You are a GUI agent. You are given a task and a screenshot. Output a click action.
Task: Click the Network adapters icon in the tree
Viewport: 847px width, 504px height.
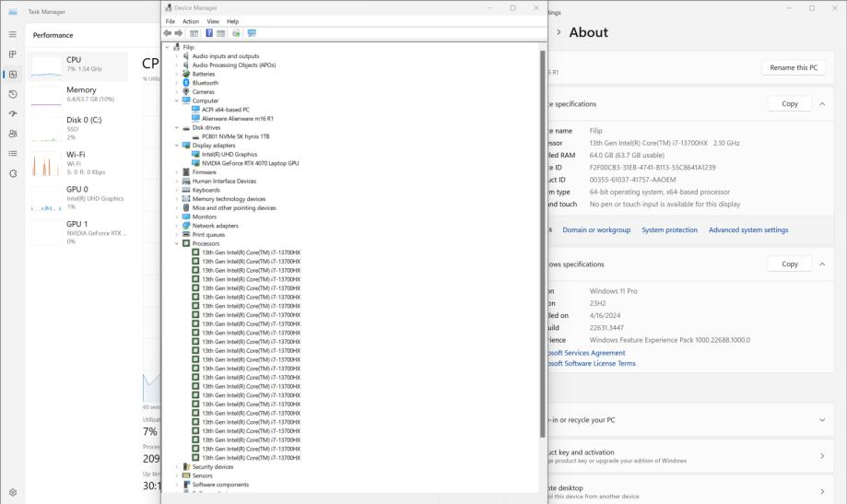pyautogui.click(x=186, y=226)
